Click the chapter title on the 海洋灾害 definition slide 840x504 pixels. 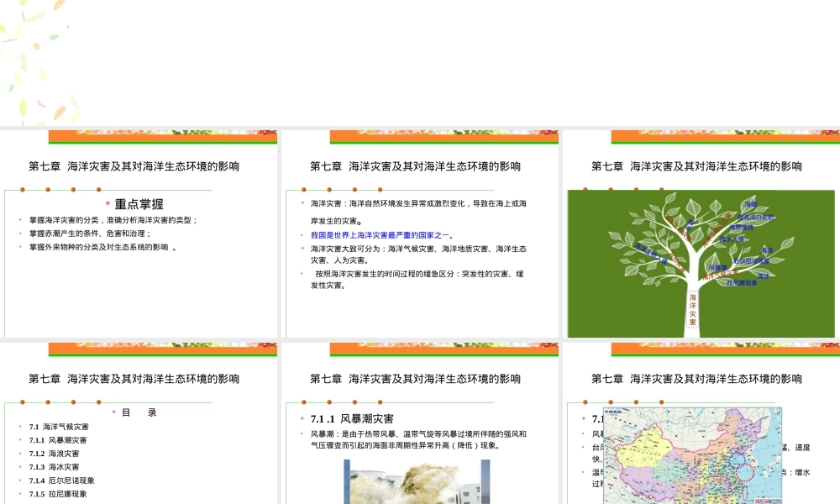coord(415,166)
